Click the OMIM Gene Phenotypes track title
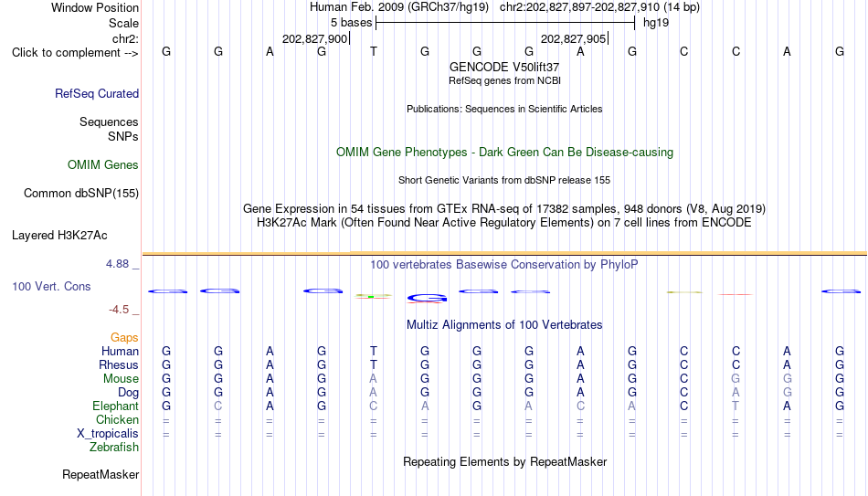Viewport: 868px width, 496px height. (x=504, y=153)
